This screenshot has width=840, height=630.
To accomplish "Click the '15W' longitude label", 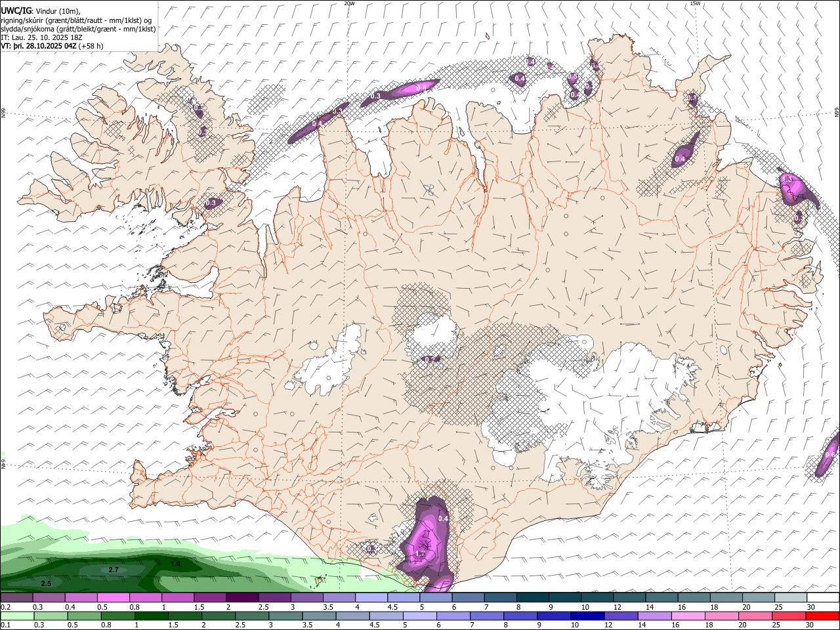I will pos(695,3).
